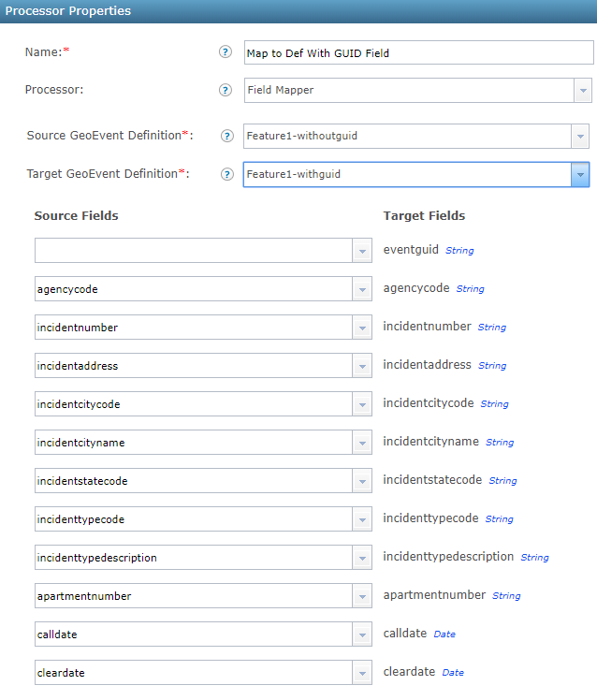Click the help icon beside Processor

point(225,91)
